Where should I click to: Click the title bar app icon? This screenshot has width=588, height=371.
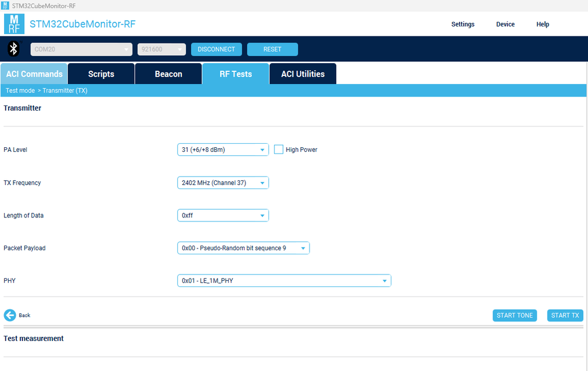5,6
